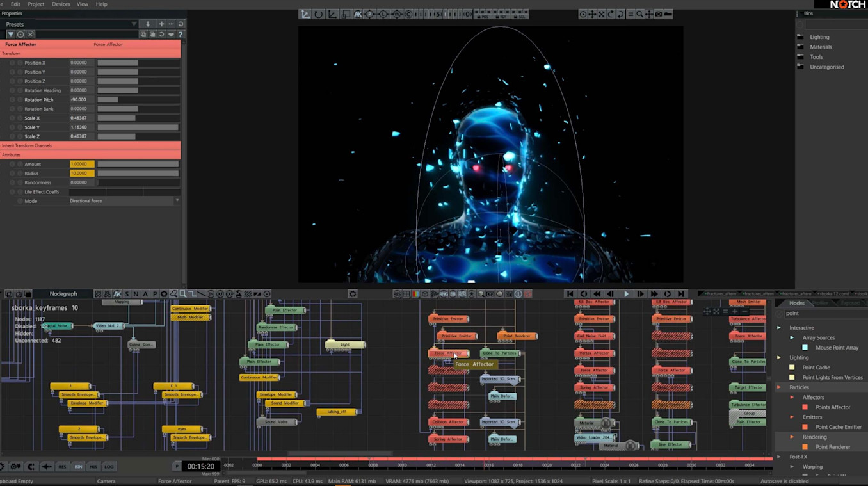Click the magnifier zoom icon in viewport toolbar

(x=639, y=14)
